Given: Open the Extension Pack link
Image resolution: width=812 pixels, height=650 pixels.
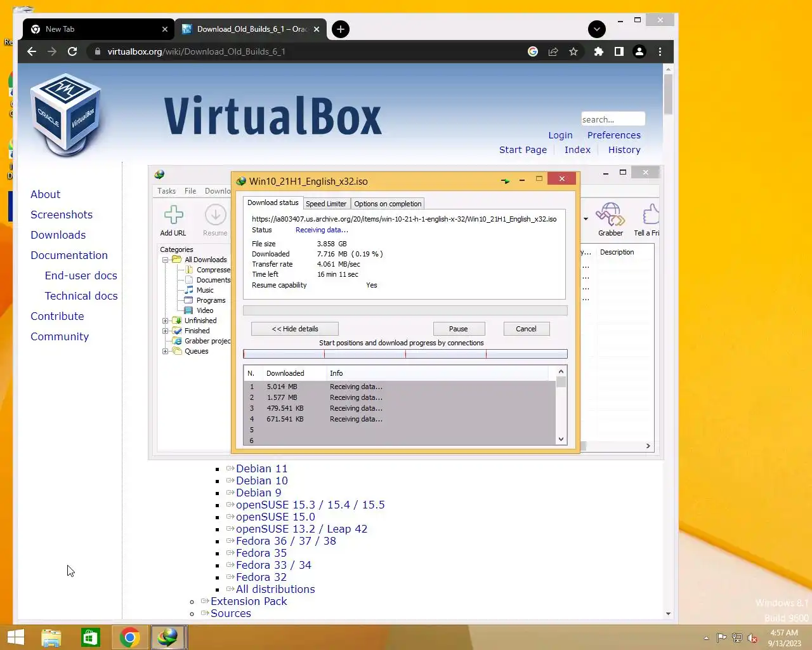Looking at the screenshot, I should point(249,601).
